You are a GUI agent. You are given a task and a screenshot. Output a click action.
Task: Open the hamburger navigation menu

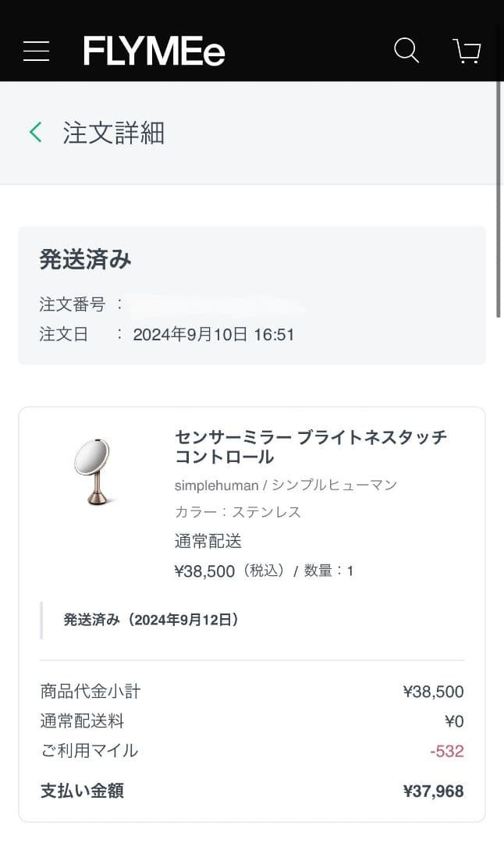coord(36,51)
